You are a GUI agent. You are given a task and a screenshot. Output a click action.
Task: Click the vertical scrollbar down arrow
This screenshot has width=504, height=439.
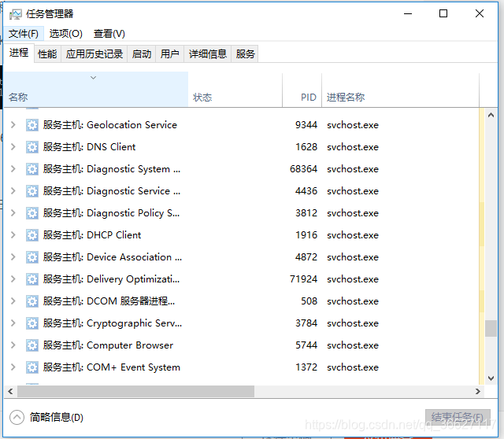click(491, 378)
